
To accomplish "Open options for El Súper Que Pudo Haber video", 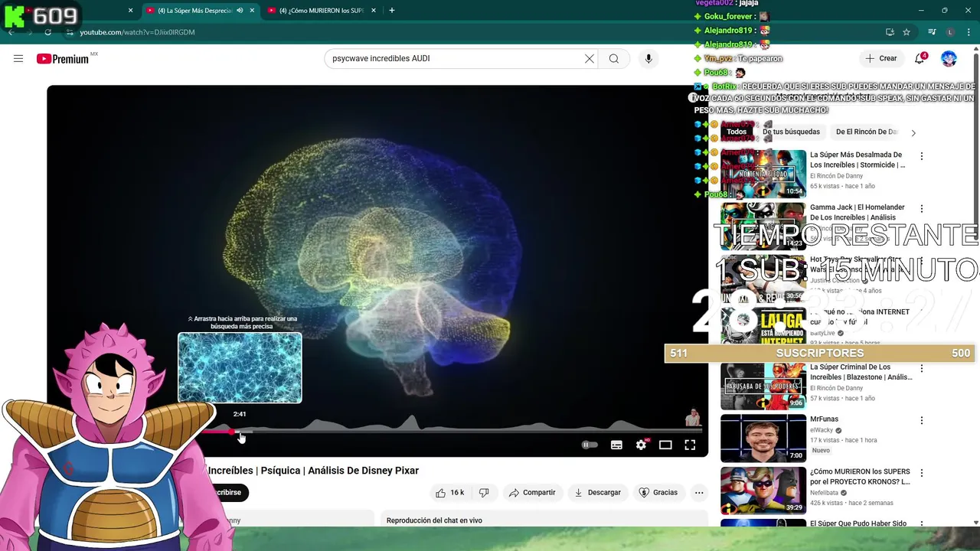I will 922,524.
